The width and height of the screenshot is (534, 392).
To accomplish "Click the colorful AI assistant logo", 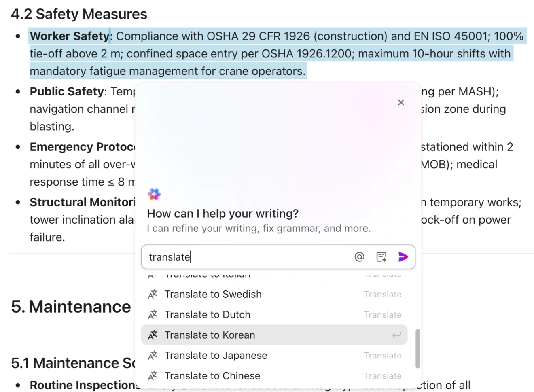I will (x=154, y=195).
